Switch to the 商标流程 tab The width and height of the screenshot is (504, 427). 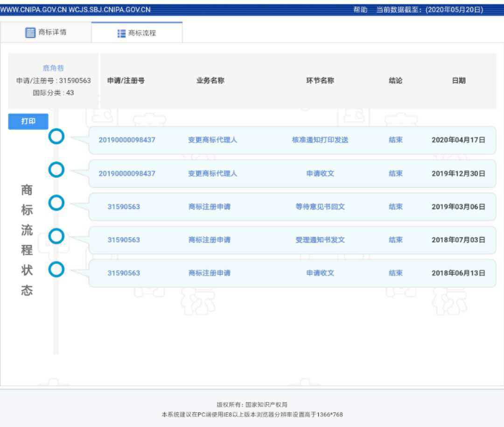pyautogui.click(x=137, y=33)
